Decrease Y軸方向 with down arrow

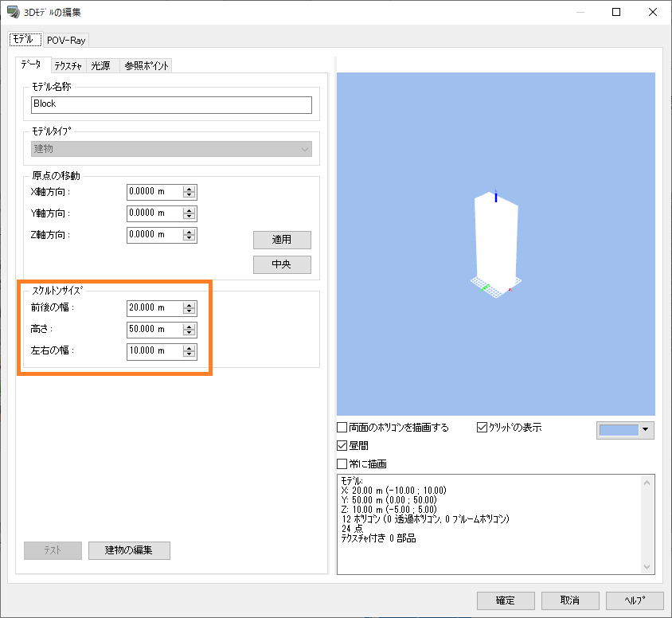(x=189, y=217)
